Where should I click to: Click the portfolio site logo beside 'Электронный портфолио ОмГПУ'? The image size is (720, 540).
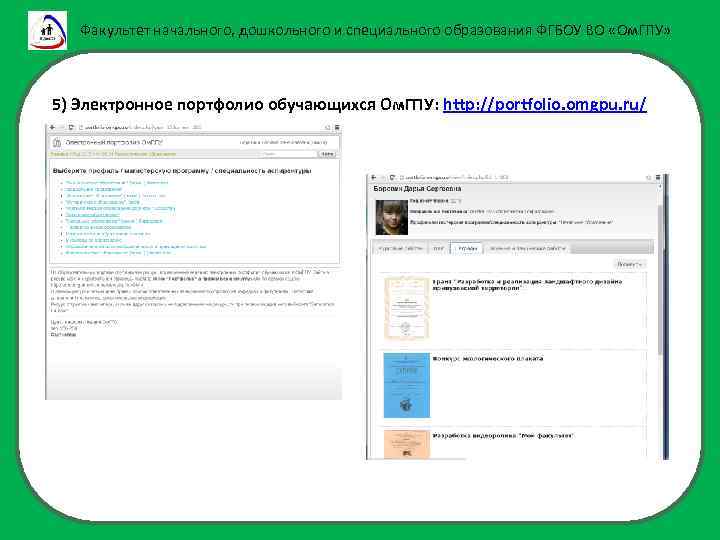[57, 142]
